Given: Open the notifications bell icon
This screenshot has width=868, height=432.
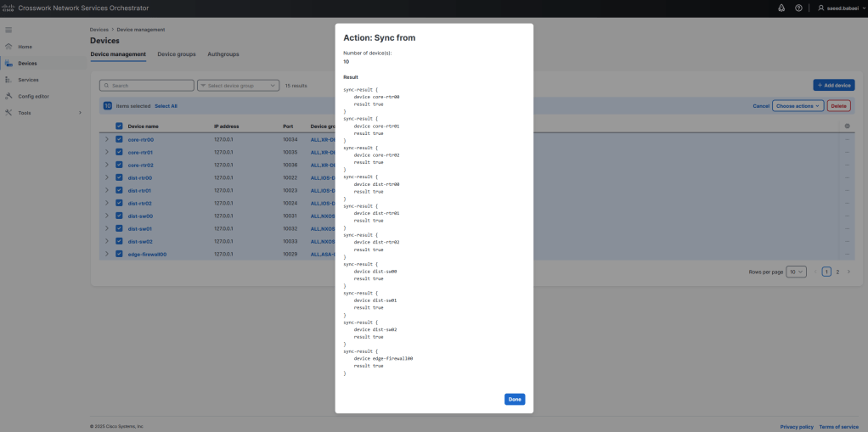Looking at the screenshot, I should 781,8.
